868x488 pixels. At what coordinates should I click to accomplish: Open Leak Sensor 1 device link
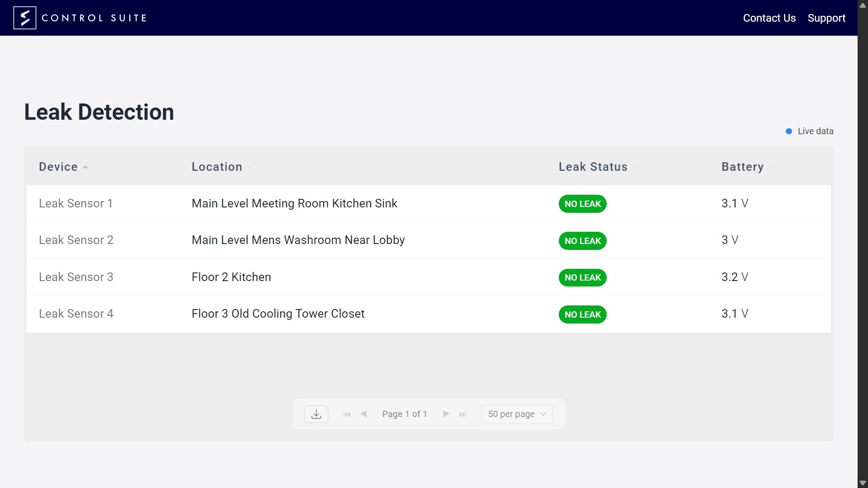[x=75, y=203]
